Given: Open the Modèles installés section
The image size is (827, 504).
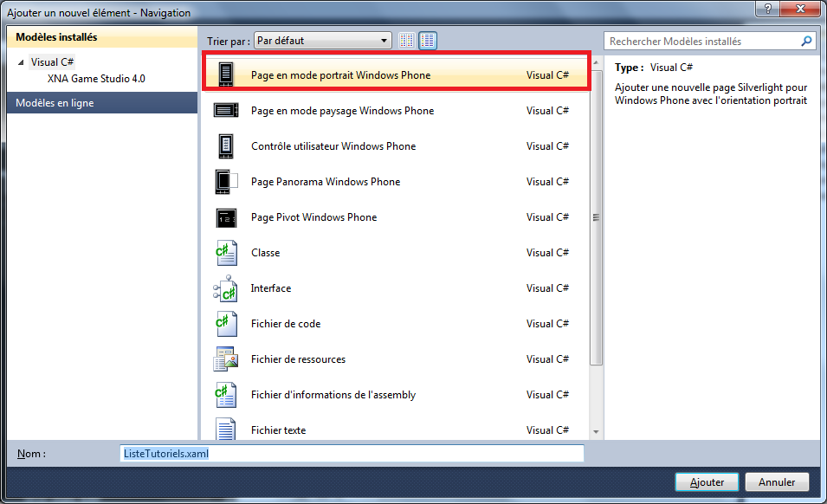Looking at the screenshot, I should pyautogui.click(x=102, y=37).
